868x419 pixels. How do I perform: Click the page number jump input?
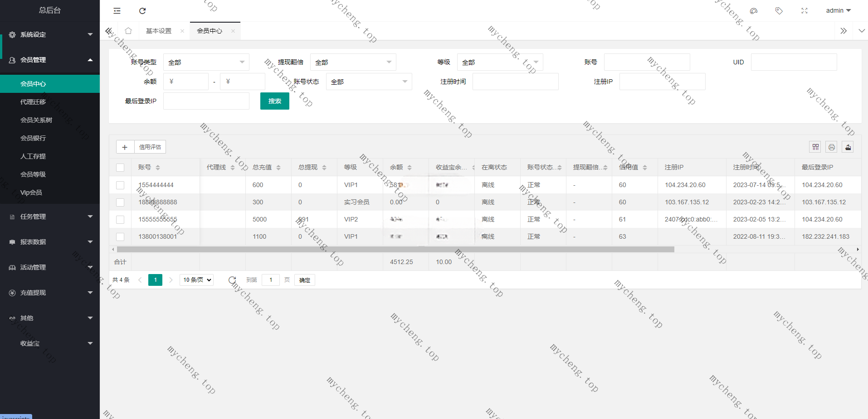271,280
